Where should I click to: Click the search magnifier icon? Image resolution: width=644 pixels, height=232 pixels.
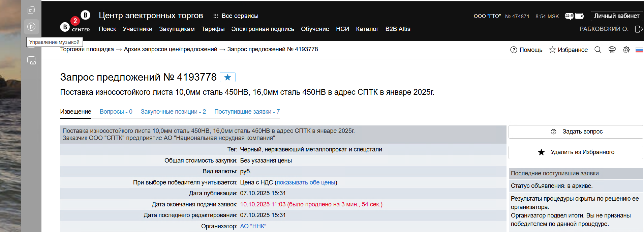(x=598, y=50)
